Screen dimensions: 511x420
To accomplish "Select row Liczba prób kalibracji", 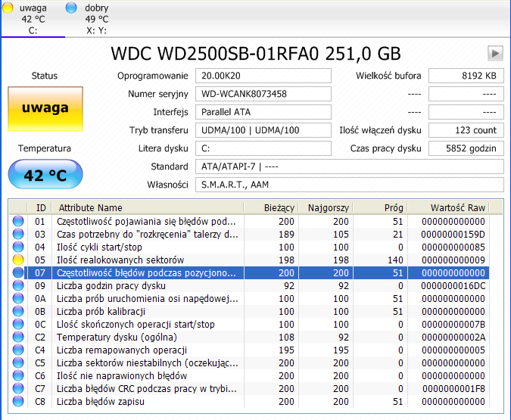I will [249, 311].
